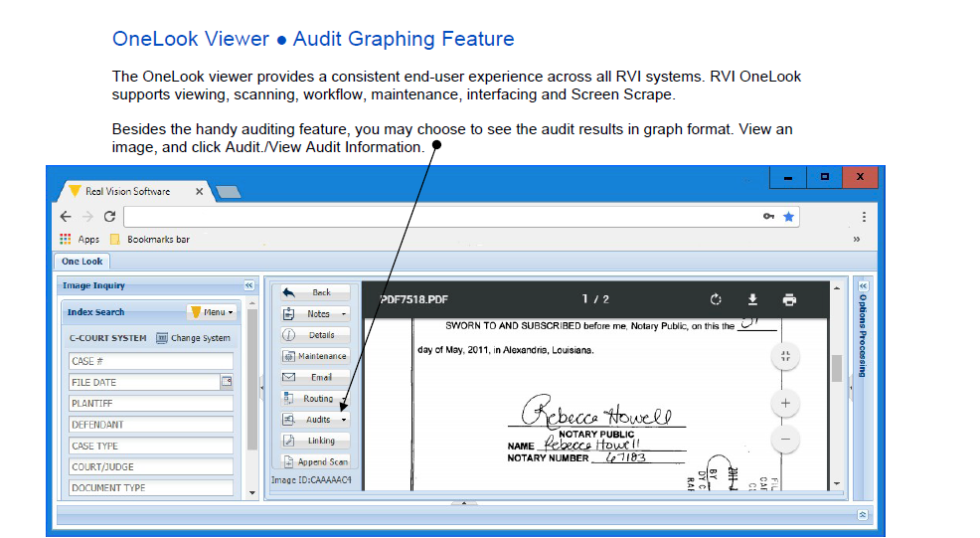Click the fit to page button
This screenshot has height=538, width=980.
[785, 357]
